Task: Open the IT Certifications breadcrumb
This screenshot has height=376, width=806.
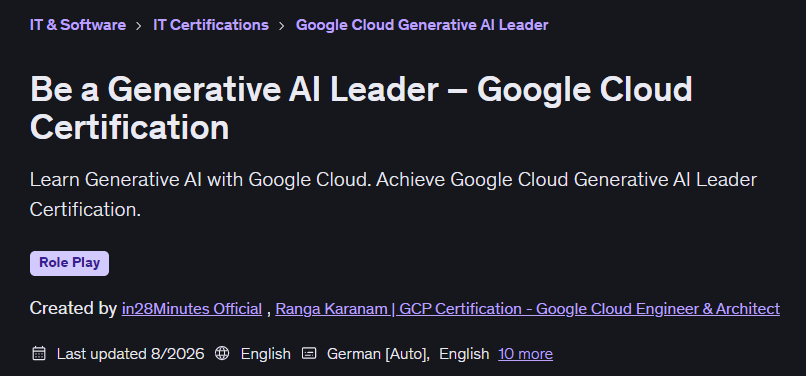Action: pyautogui.click(x=211, y=25)
